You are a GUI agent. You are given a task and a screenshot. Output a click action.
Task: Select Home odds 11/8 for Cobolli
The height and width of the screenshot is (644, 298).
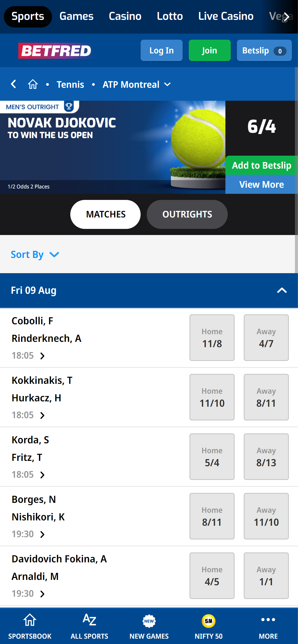coord(212,338)
